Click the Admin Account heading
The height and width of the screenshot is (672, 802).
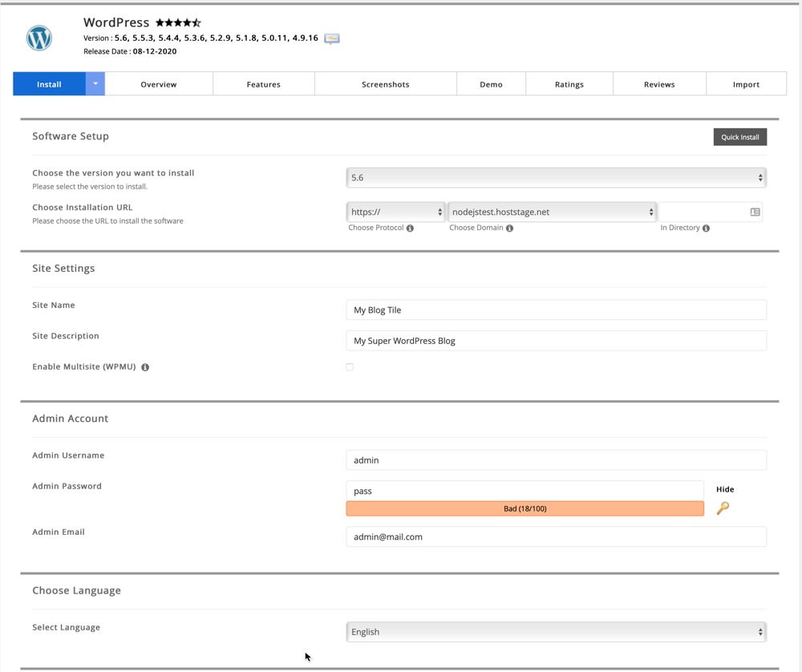pyautogui.click(x=70, y=419)
